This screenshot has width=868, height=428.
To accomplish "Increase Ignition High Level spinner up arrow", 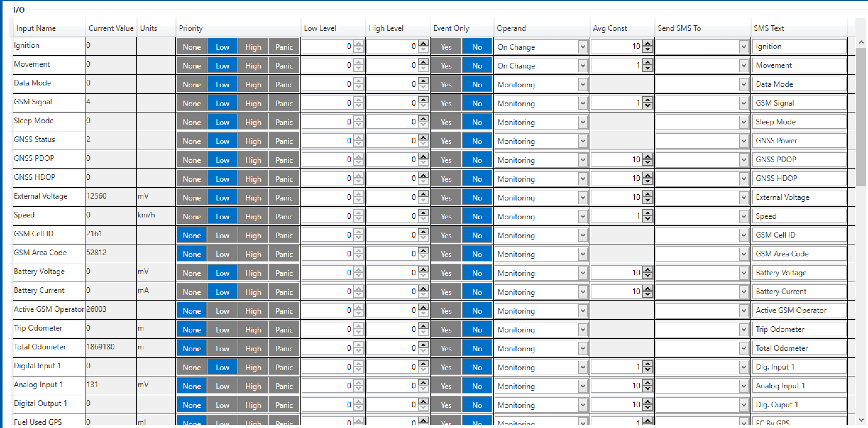I will (423, 43).
